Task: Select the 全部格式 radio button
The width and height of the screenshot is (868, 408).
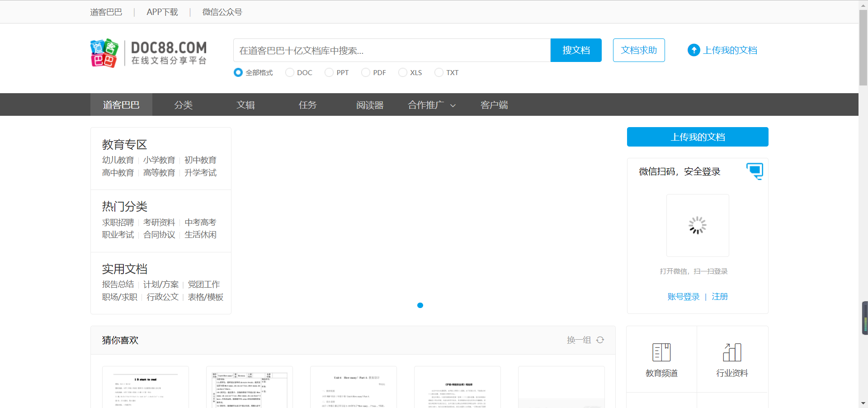Action: click(x=238, y=72)
